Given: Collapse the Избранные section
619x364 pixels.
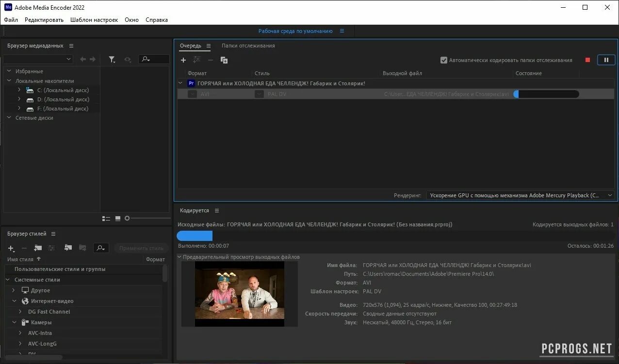Looking at the screenshot, I should pos(9,71).
